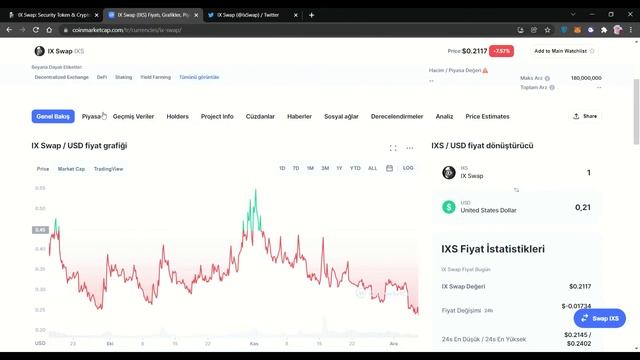
Task: Swap conversion direction between IXS and USD
Action: (516, 190)
